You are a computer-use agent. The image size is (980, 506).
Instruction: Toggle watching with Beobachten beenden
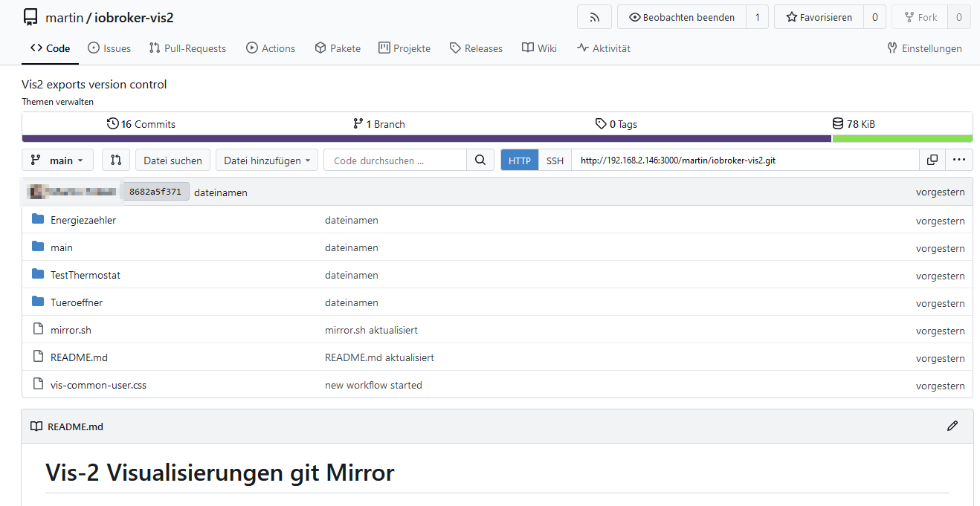coord(682,17)
